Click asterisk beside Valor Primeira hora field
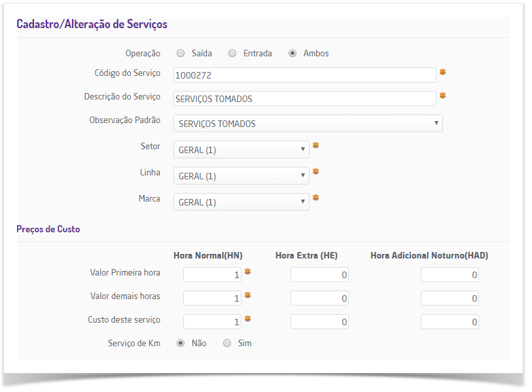The width and height of the screenshot is (532, 392). tap(247, 271)
